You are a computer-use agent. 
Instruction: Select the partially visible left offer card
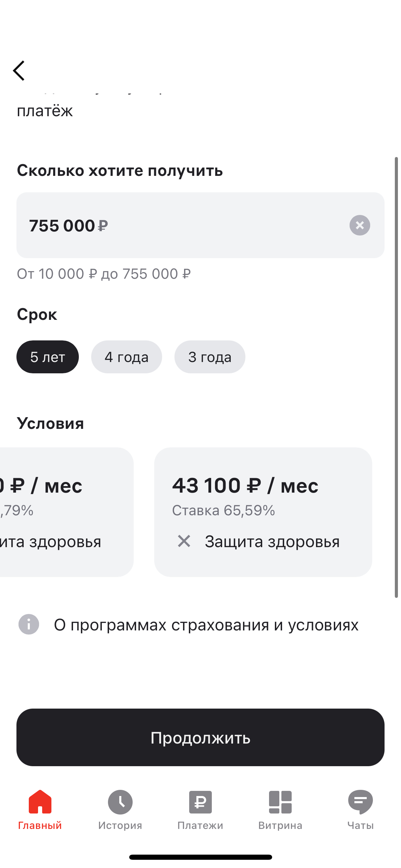click(x=65, y=511)
